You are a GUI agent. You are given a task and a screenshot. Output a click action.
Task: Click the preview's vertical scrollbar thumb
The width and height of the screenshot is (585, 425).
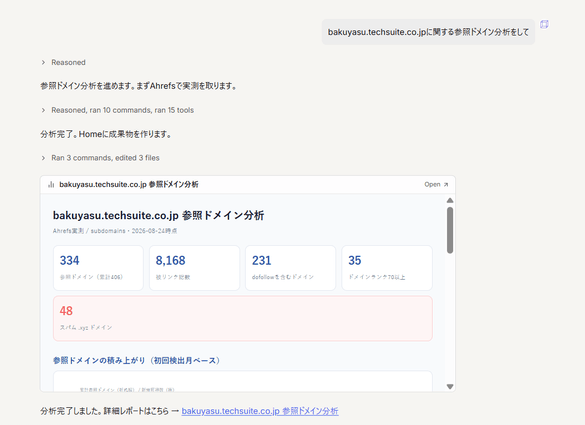(x=450, y=230)
